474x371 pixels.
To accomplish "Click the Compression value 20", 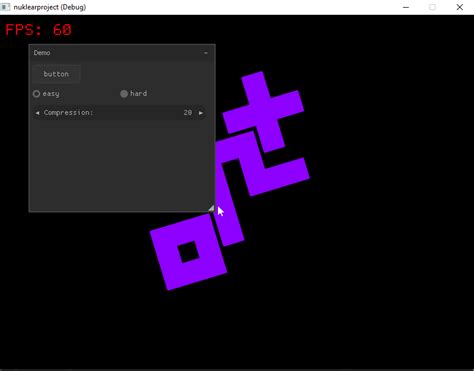I will [188, 113].
